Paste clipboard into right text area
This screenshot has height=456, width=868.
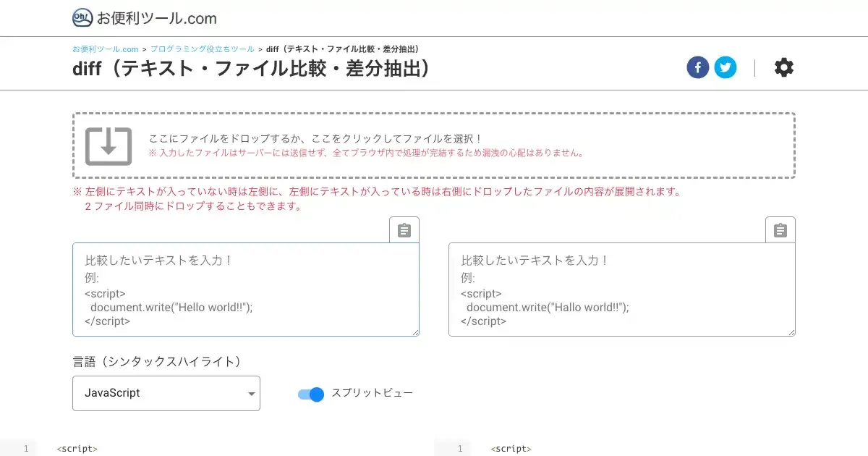click(780, 230)
